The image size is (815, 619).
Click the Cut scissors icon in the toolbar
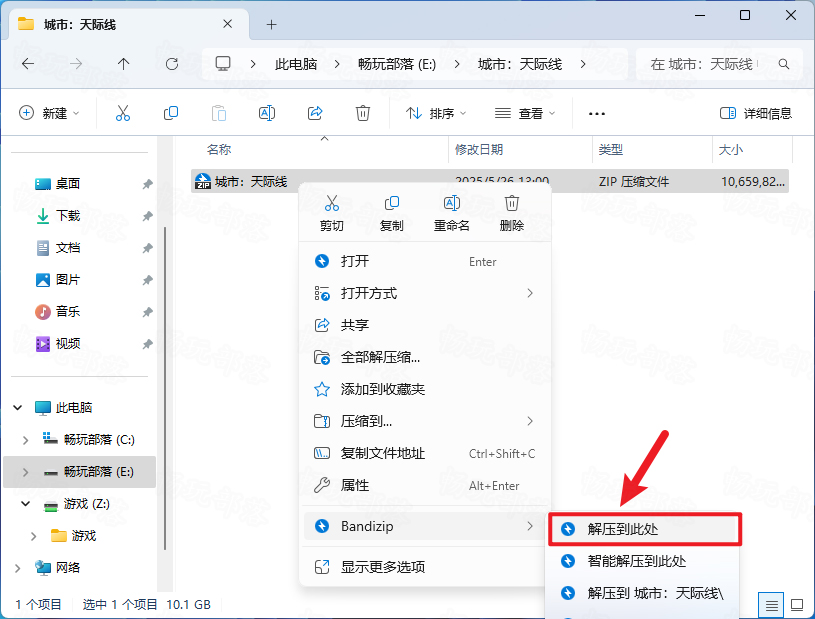click(x=123, y=113)
